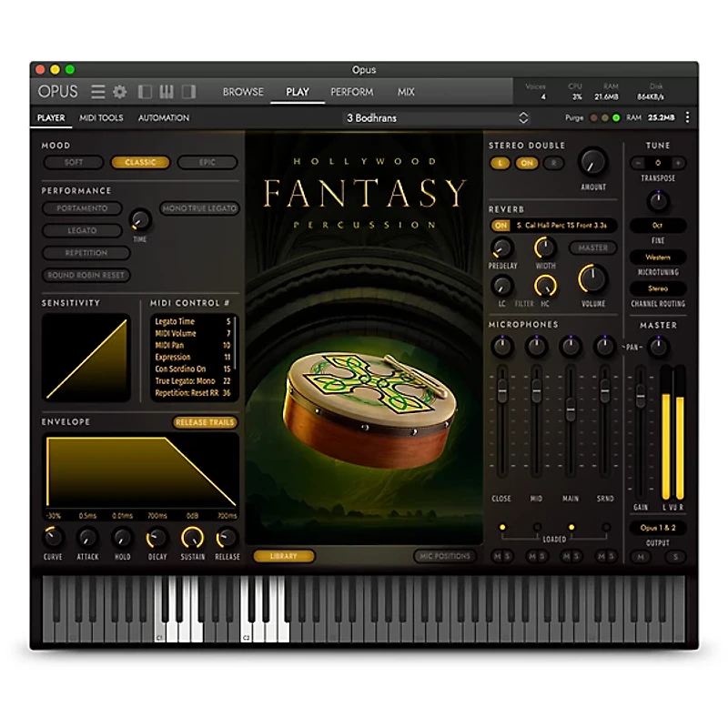Toggle Release Trails

tap(205, 422)
